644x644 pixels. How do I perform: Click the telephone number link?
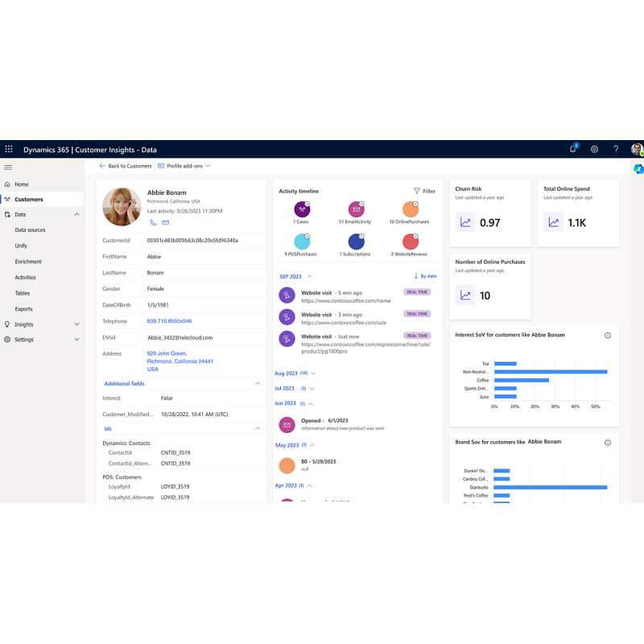(x=169, y=321)
